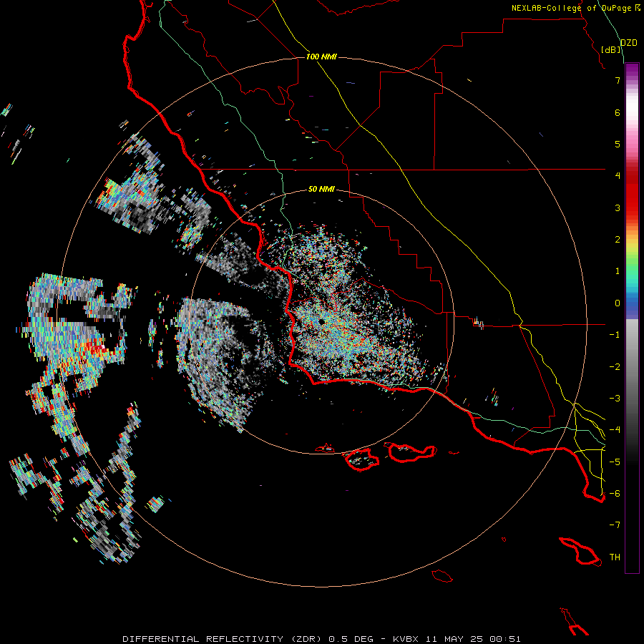
Task: Click the yellow band of the ZDR color bar
Action: (x=632, y=245)
